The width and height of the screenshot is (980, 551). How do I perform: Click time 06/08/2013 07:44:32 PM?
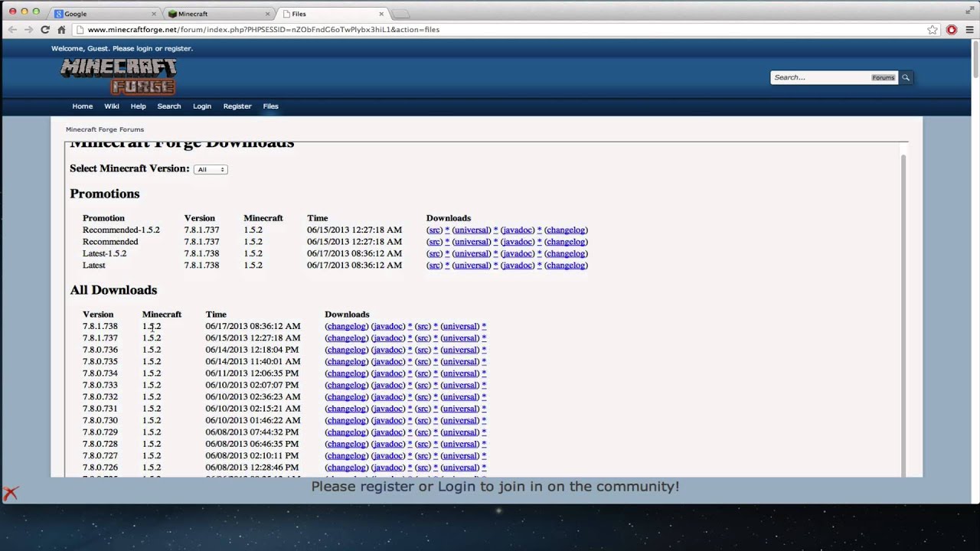[x=252, y=432]
